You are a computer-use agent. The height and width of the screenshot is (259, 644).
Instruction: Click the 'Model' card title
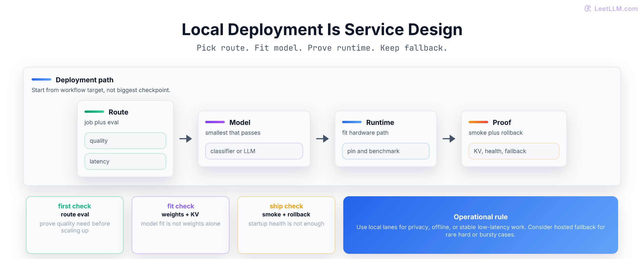[x=240, y=123]
